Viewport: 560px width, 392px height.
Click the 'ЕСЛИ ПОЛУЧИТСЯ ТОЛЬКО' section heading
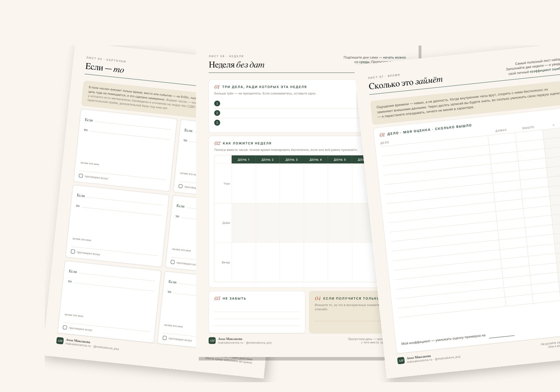point(351,299)
